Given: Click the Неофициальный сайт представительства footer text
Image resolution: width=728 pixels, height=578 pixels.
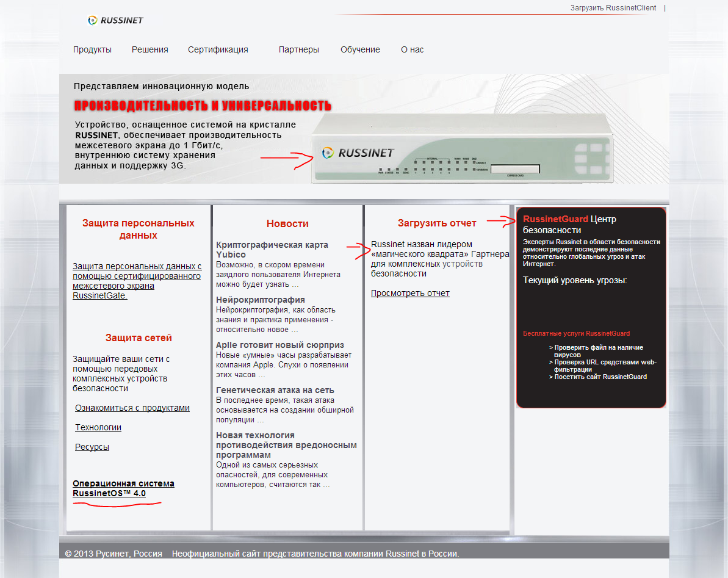Looking at the screenshot, I should coord(315,554).
